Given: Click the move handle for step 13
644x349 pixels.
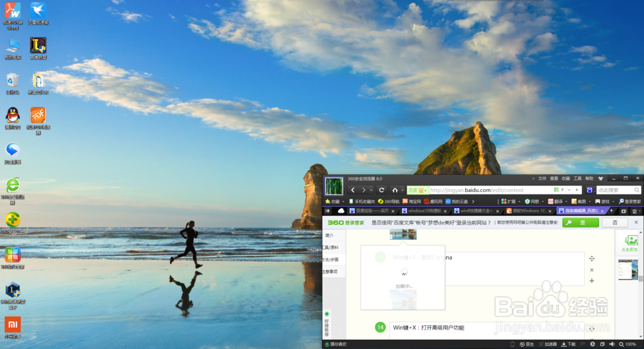Looking at the screenshot, I should pyautogui.click(x=592, y=259).
